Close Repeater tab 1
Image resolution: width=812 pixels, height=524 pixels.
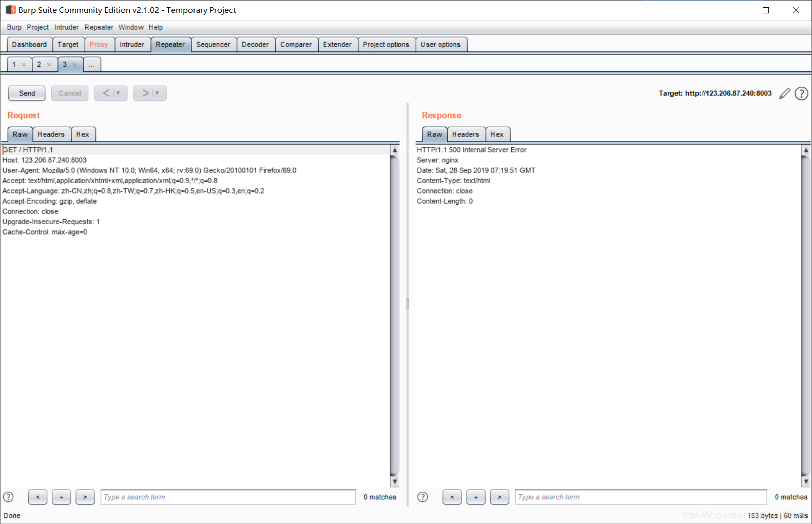click(24, 65)
